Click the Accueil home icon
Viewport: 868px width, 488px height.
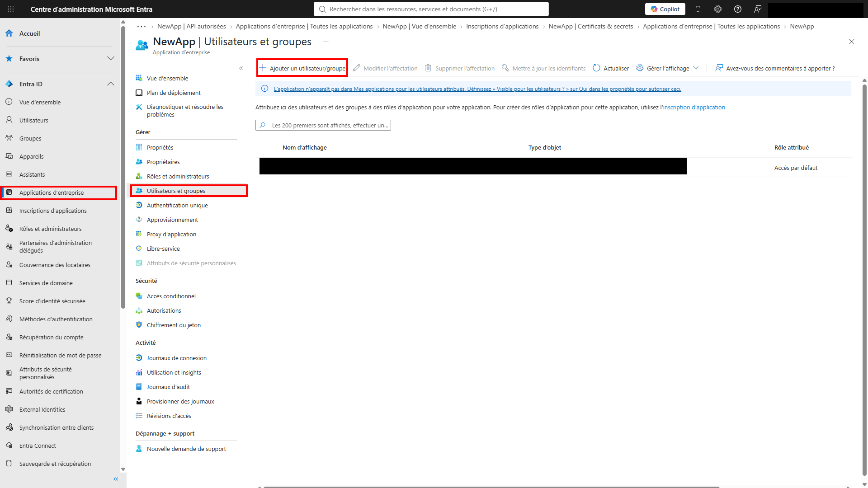coord(9,33)
